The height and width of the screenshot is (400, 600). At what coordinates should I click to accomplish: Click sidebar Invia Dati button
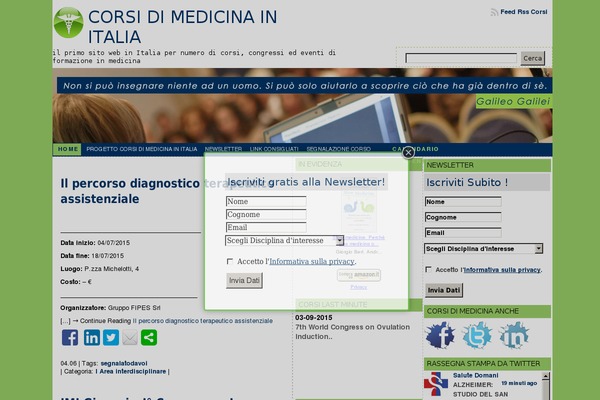pyautogui.click(x=444, y=290)
